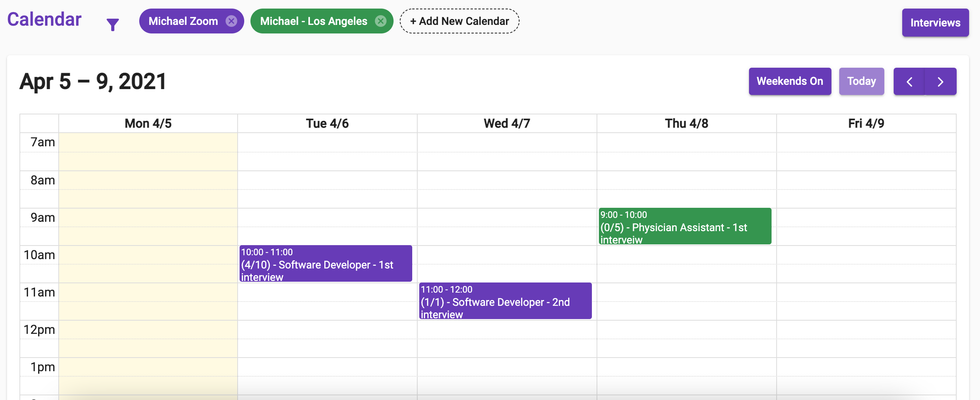Select the Michael Zoom calendar label

click(x=183, y=21)
